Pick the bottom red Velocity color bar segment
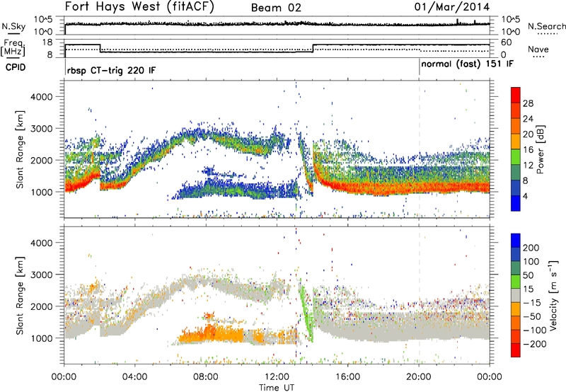566x392 pixels. [516, 350]
